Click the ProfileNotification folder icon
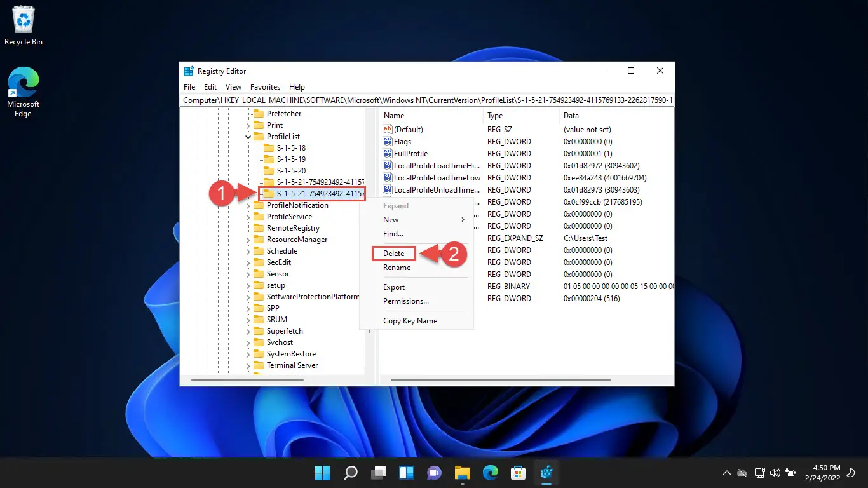 coord(258,205)
